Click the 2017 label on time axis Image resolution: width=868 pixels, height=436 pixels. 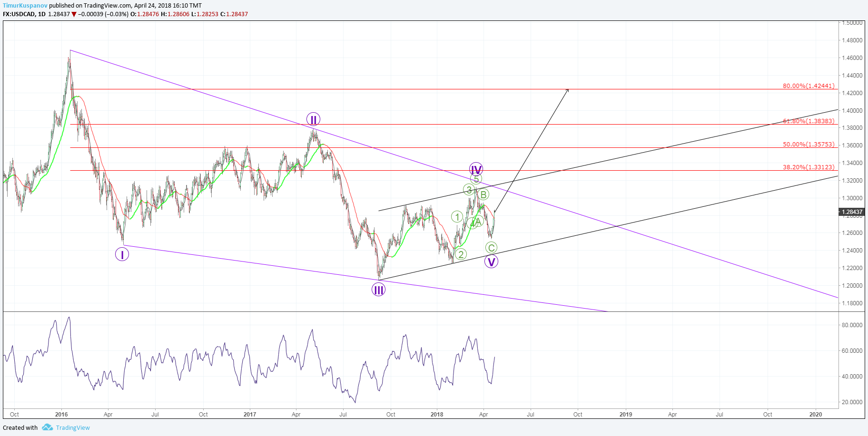[x=250, y=415]
